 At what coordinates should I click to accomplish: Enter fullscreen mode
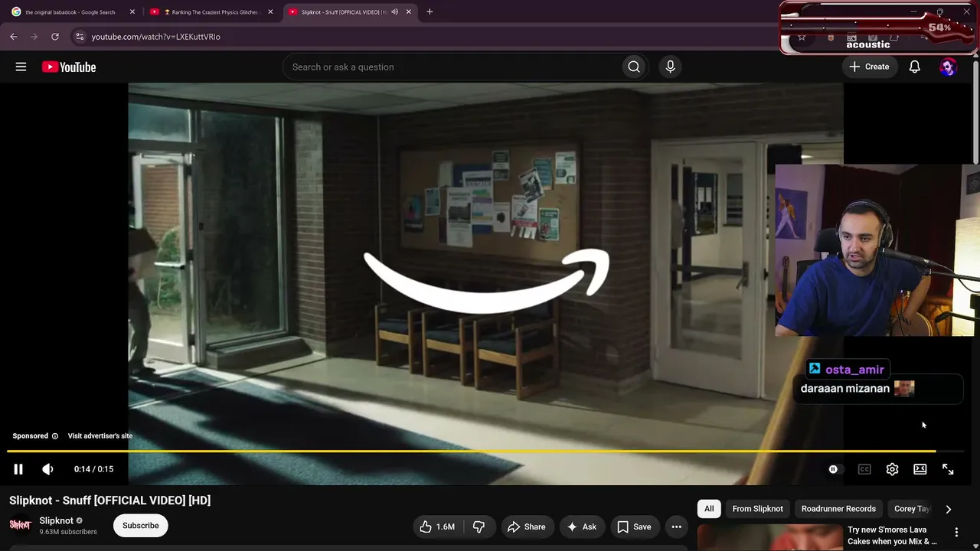[x=948, y=469]
